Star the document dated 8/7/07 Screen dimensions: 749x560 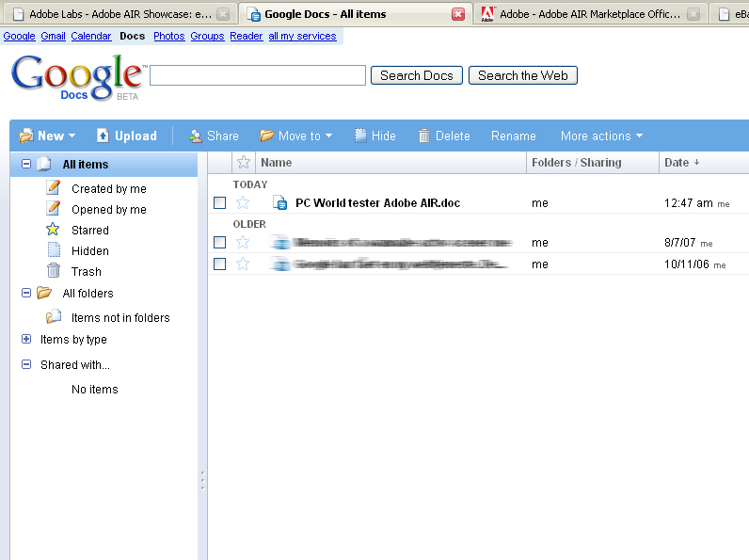(x=243, y=242)
